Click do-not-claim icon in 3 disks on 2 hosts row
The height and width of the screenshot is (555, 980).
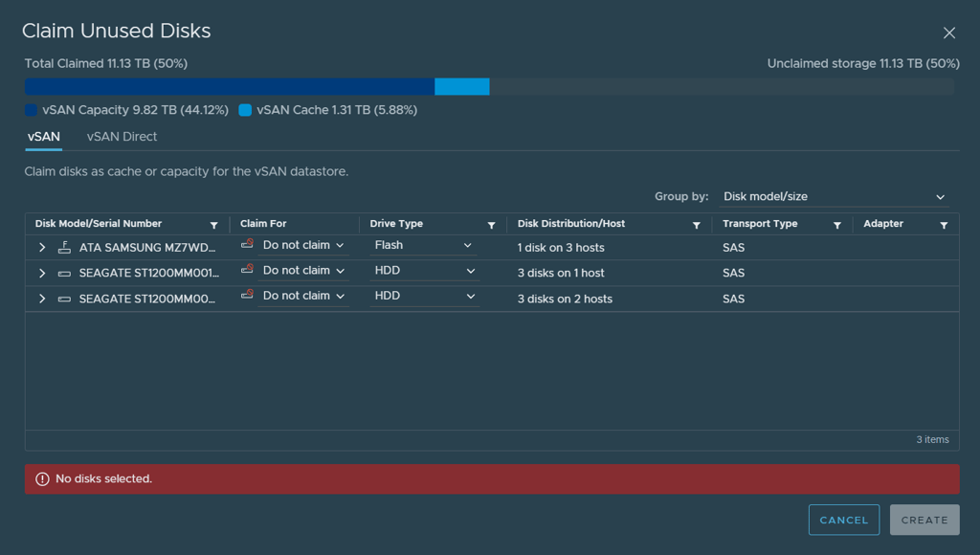tap(248, 294)
